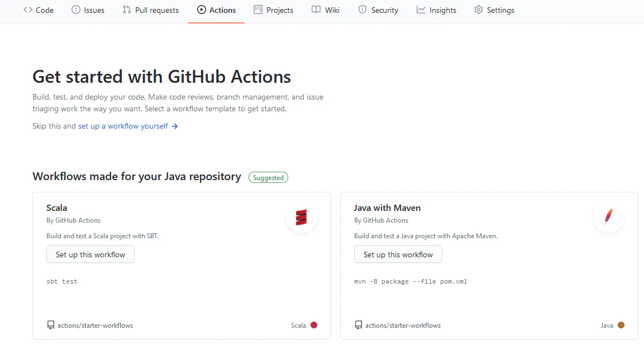Click 'By GitHub Actions' in Maven card
644x344 pixels.
pos(381,220)
